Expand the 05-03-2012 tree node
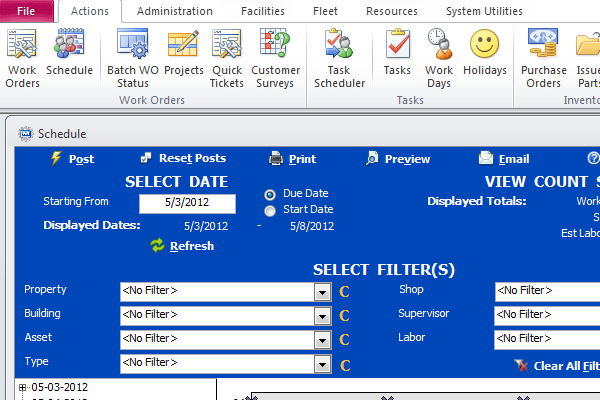 pyautogui.click(x=22, y=387)
